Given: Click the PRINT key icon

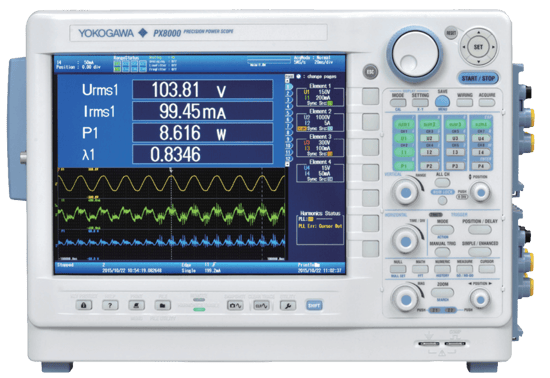Looking at the screenshot, I should [136, 305].
